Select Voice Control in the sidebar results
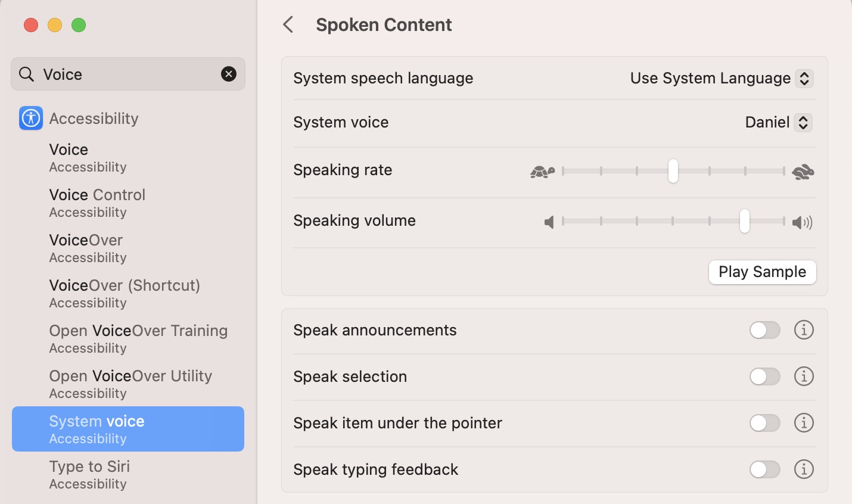 (98, 203)
